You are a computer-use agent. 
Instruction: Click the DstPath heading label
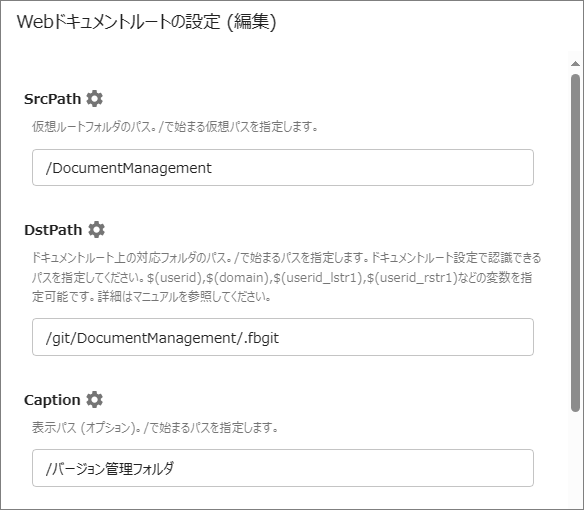pyautogui.click(x=53, y=230)
